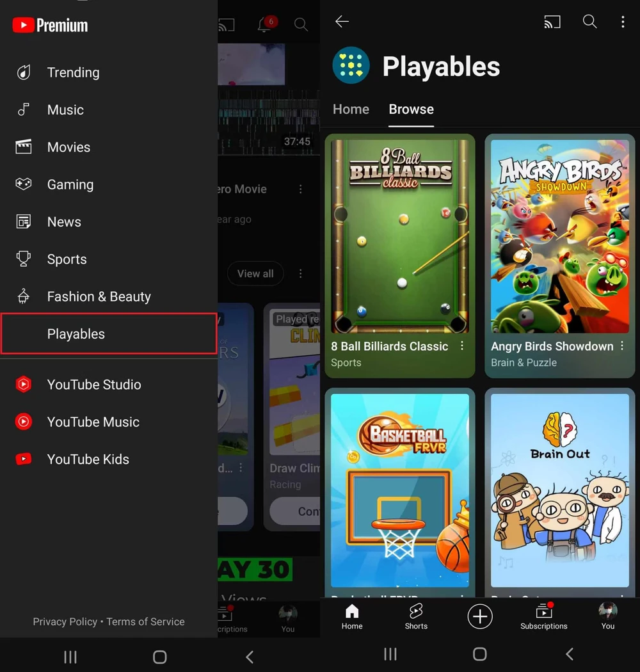
Task: Open the overflow menu for Angry Birds Showdown
Action: (621, 346)
